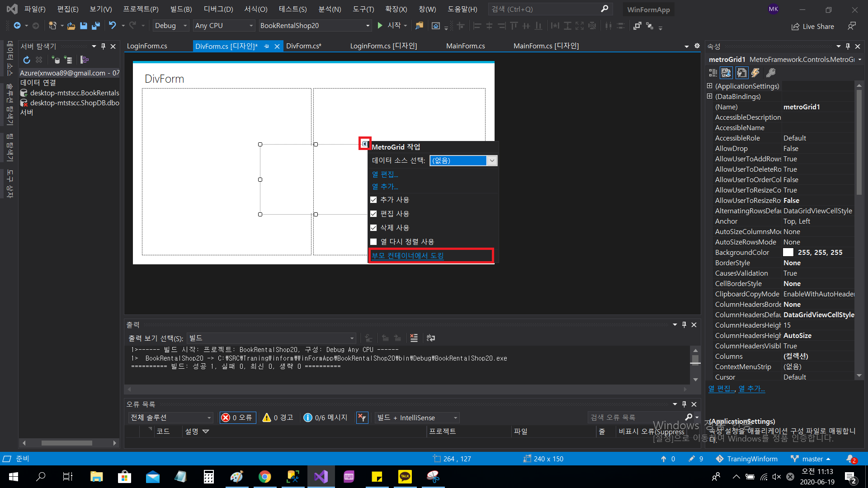The height and width of the screenshot is (488, 868).
Task: Refresh the Server Explorer panel
Action: pyautogui.click(x=27, y=60)
